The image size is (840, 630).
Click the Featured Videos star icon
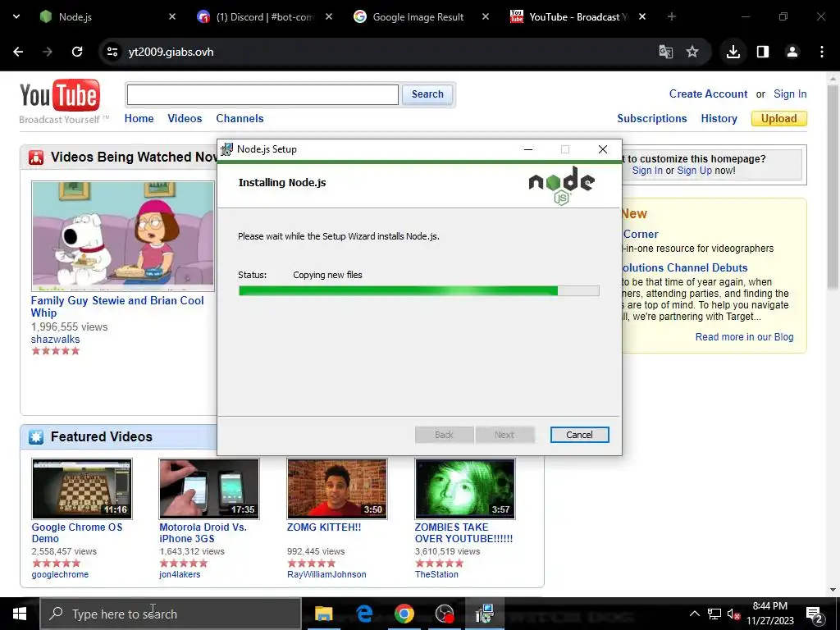pyautogui.click(x=36, y=436)
